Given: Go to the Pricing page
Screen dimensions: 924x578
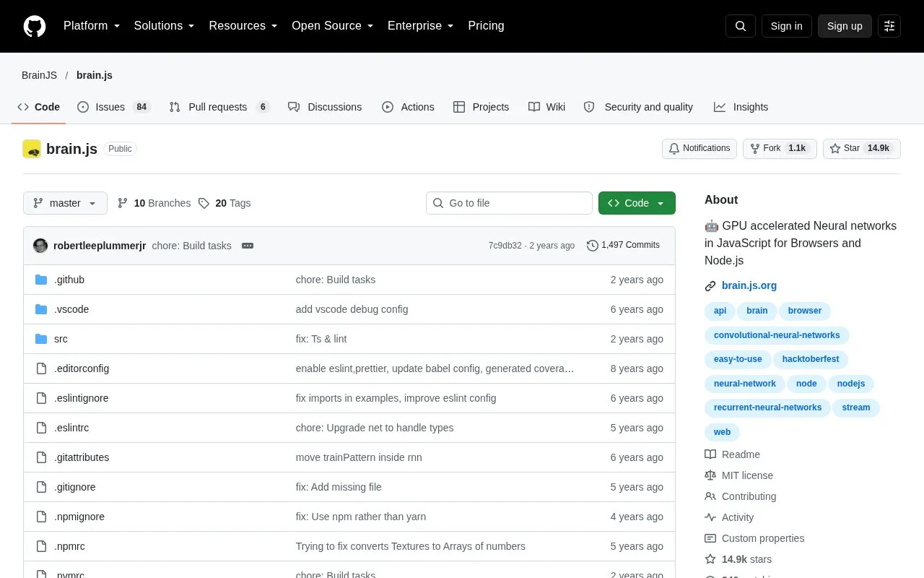Looking at the screenshot, I should (486, 26).
